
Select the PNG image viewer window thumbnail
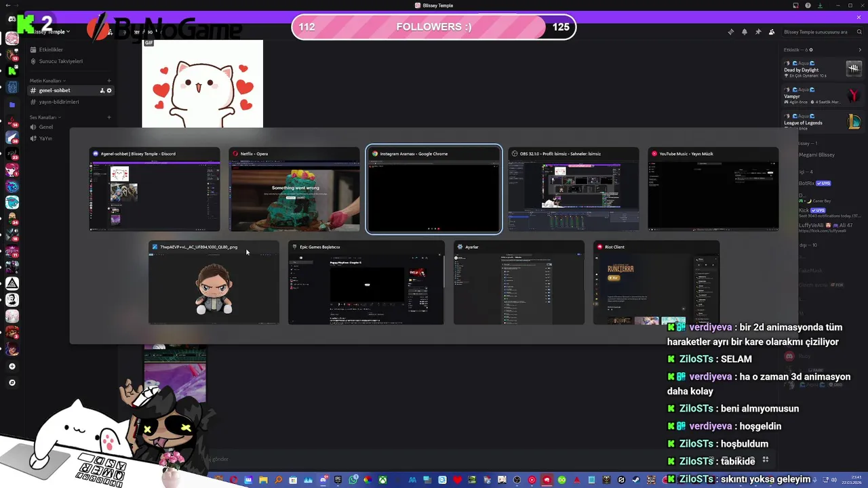(214, 283)
